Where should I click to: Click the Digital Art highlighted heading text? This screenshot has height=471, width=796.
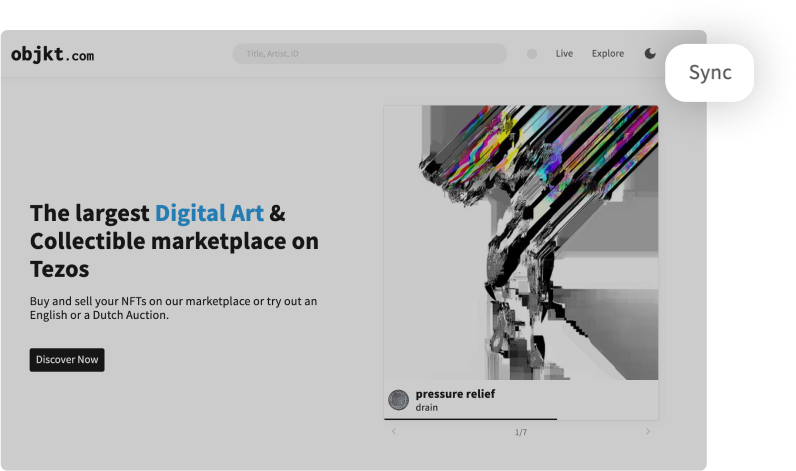click(209, 213)
